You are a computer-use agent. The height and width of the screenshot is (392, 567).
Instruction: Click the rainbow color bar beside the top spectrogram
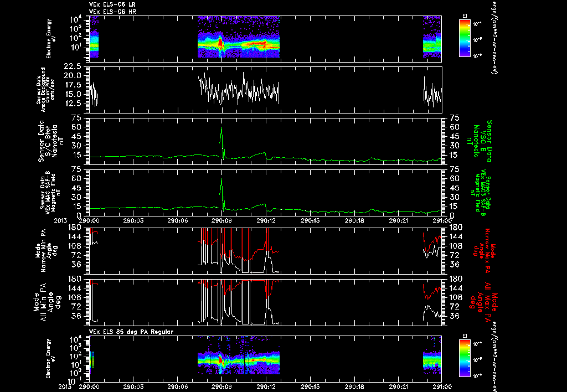point(465,38)
